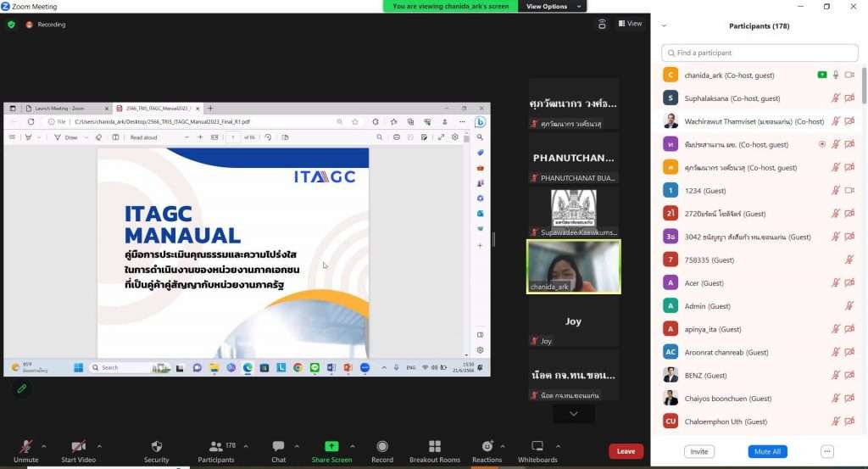The image size is (868, 469).
Task: Open the Security shield menu
Action: point(156,451)
